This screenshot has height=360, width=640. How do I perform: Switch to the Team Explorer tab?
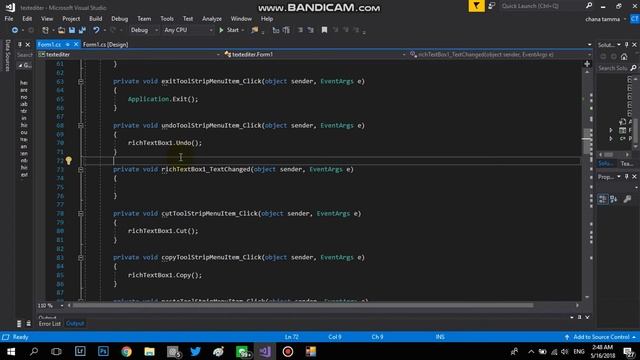[627, 164]
